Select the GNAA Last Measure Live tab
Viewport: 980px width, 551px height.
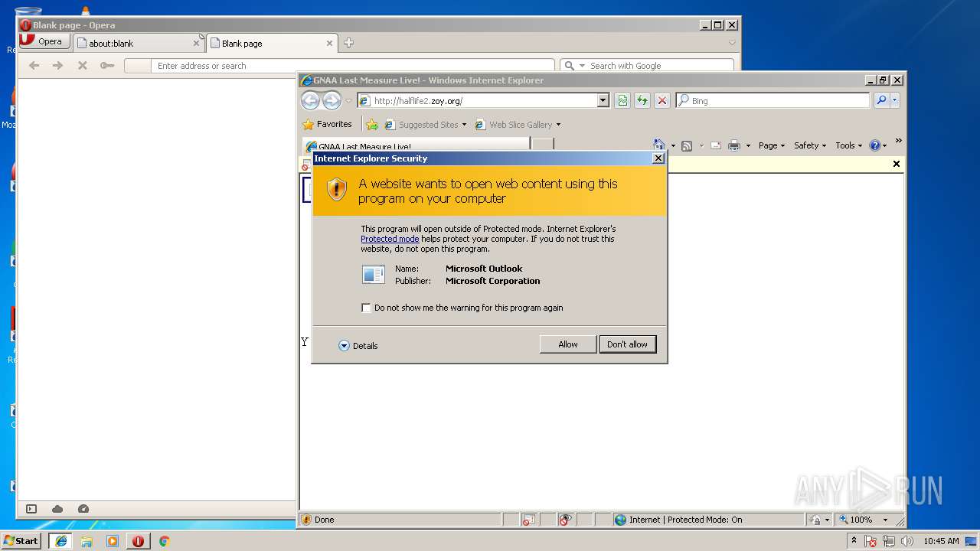pos(416,145)
